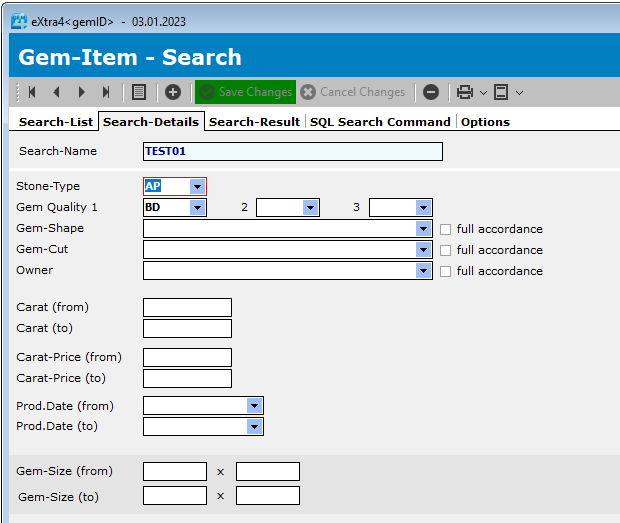Enable full accordance for Gem-Shape
Screen dimensions: 620x523
pos(446,229)
